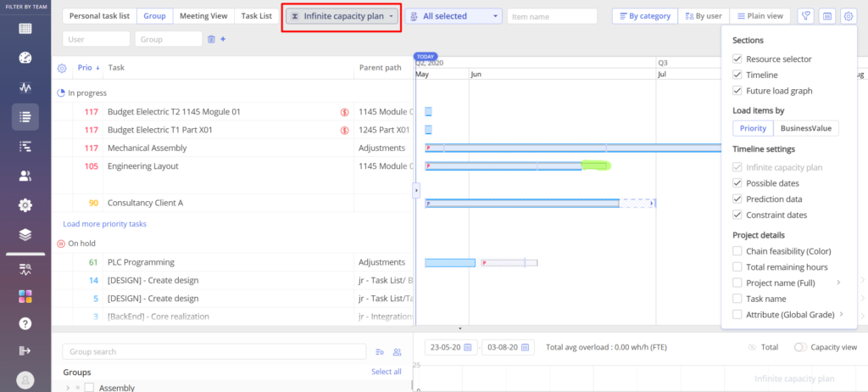The width and height of the screenshot is (868, 392).
Task: Open the dashboard gauge icon in left sidebar
Action: click(25, 58)
